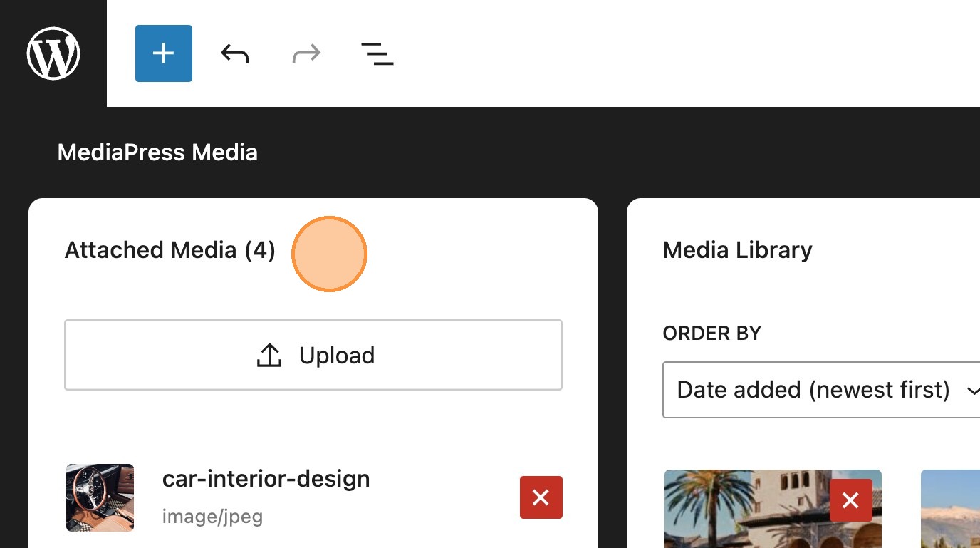This screenshot has width=980, height=548.
Task: Open the document overview list view
Action: point(377,53)
